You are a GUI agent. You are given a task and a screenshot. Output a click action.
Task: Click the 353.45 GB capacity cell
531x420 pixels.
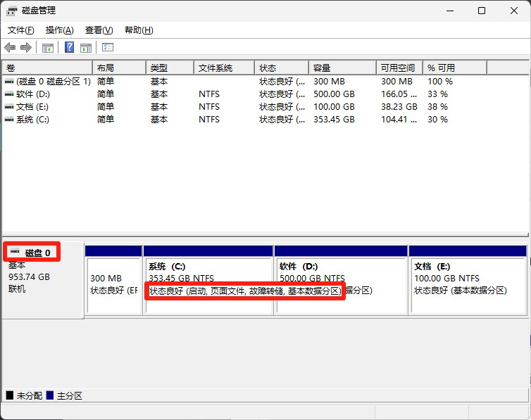334,120
